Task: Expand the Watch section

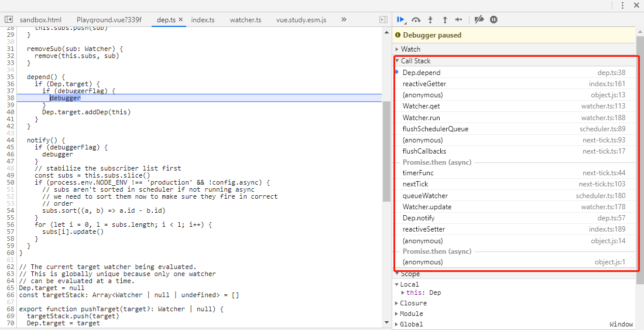Action: (410, 49)
